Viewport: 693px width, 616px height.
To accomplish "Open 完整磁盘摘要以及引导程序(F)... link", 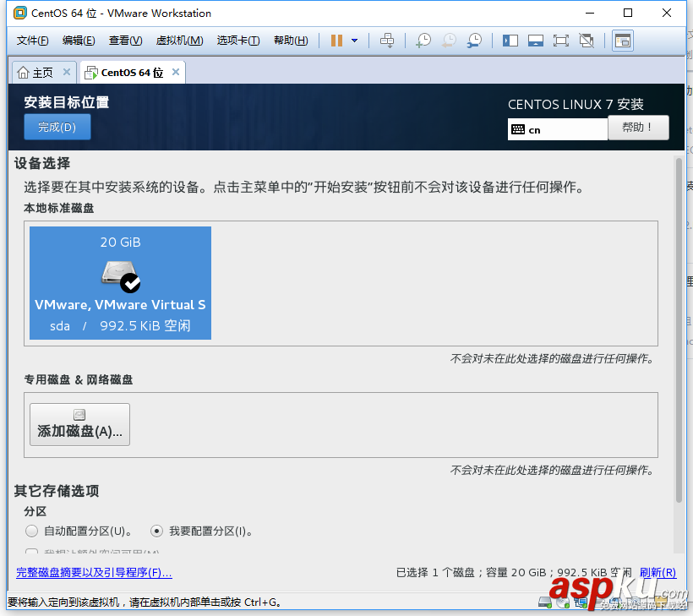I will point(94,572).
